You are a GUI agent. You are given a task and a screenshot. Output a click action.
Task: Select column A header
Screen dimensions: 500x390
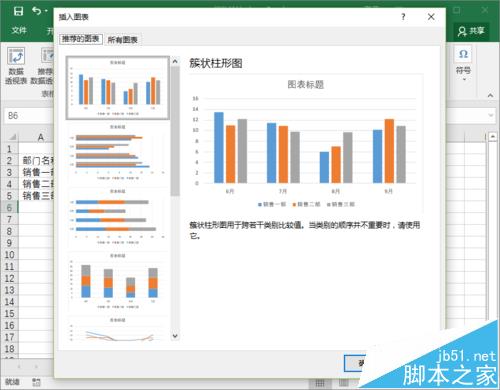tap(40, 137)
